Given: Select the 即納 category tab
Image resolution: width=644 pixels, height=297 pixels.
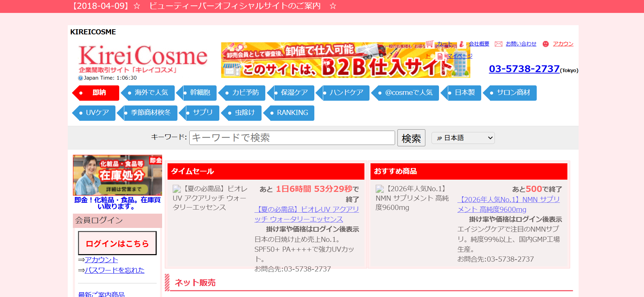Looking at the screenshot, I should click(x=96, y=93).
